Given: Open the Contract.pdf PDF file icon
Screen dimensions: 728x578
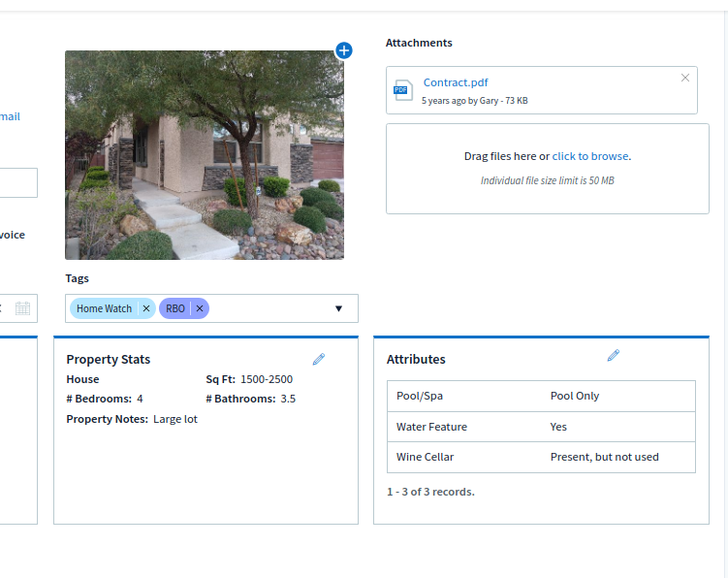Looking at the screenshot, I should [402, 89].
